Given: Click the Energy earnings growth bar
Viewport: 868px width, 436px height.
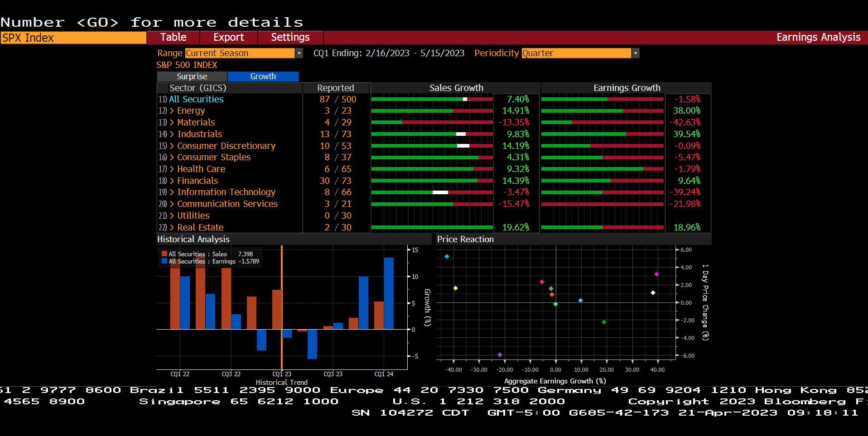Looking at the screenshot, I should point(603,111).
